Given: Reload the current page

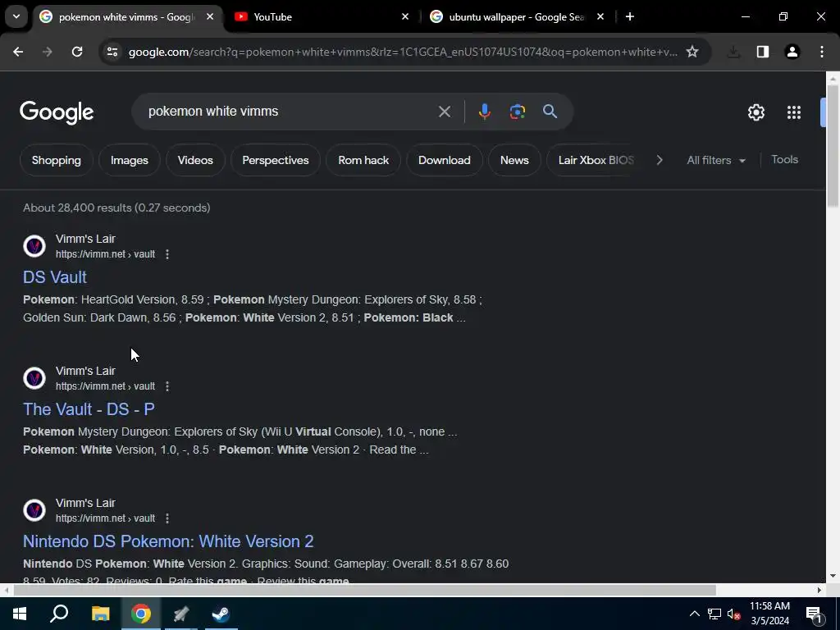Looking at the screenshot, I should coord(77,52).
